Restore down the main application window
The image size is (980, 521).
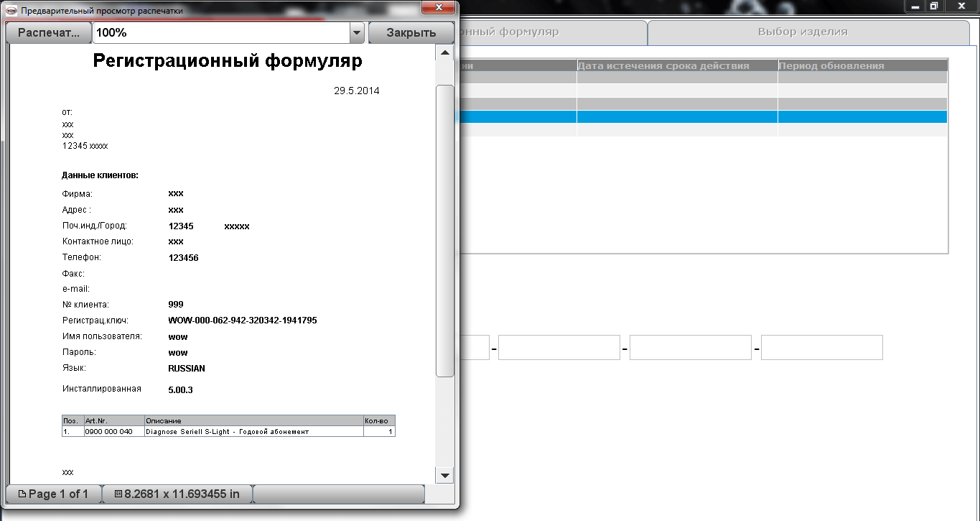pos(933,6)
